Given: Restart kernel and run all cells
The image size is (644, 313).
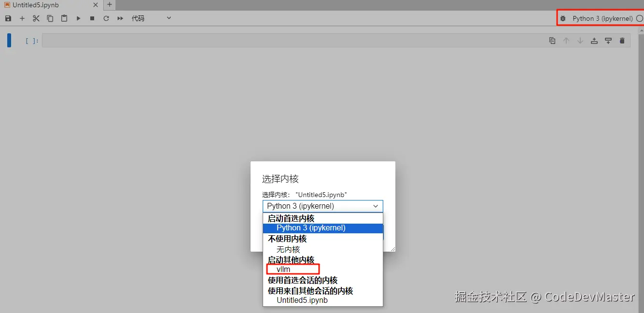Looking at the screenshot, I should click(120, 18).
